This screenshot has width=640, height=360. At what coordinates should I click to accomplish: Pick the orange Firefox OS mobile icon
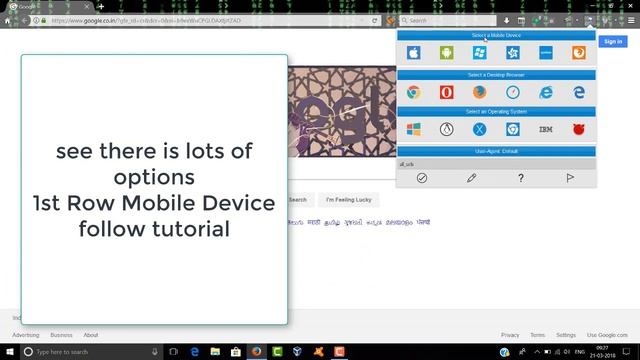(579, 53)
